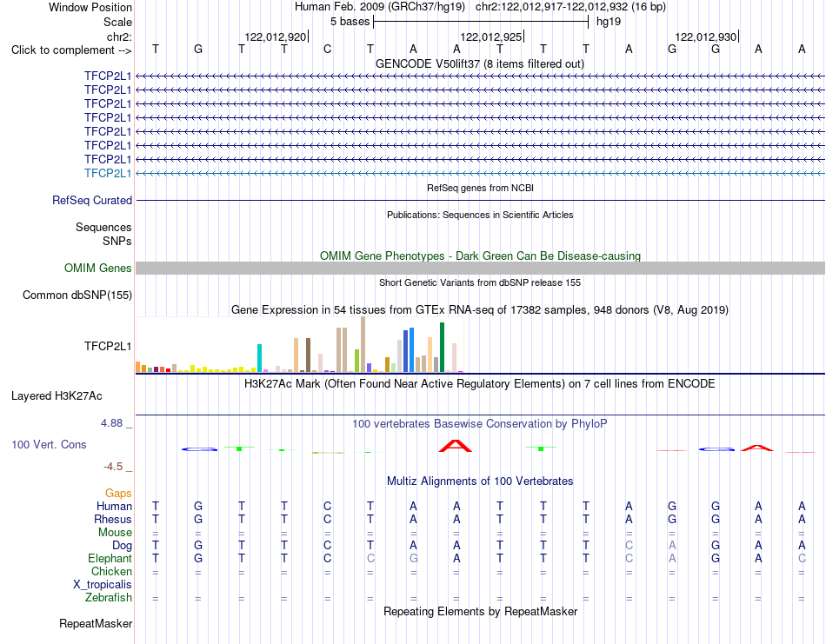Click the Scale label
The height and width of the screenshot is (644, 826).
(x=117, y=22)
